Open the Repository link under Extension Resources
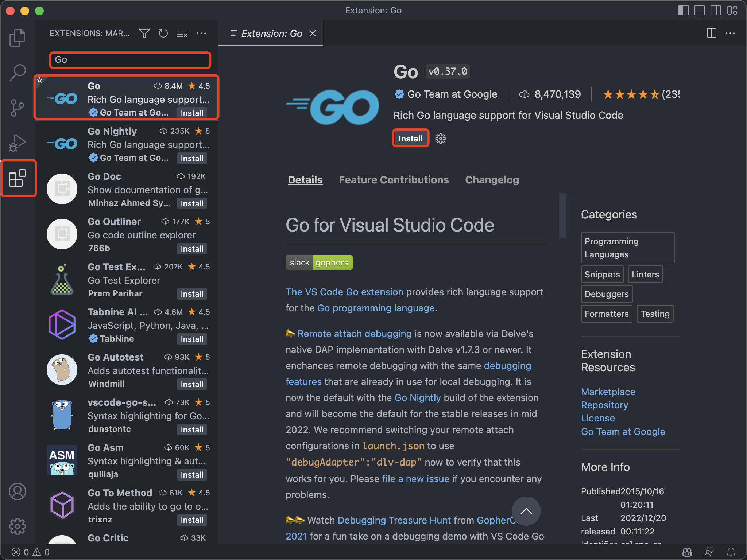Viewport: 747px width, 560px height. click(604, 405)
